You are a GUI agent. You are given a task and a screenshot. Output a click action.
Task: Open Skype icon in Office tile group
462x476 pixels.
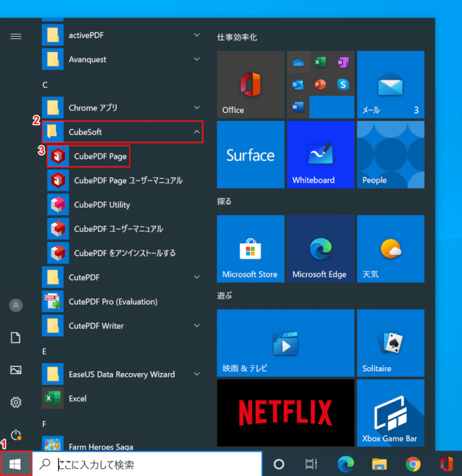(x=343, y=84)
